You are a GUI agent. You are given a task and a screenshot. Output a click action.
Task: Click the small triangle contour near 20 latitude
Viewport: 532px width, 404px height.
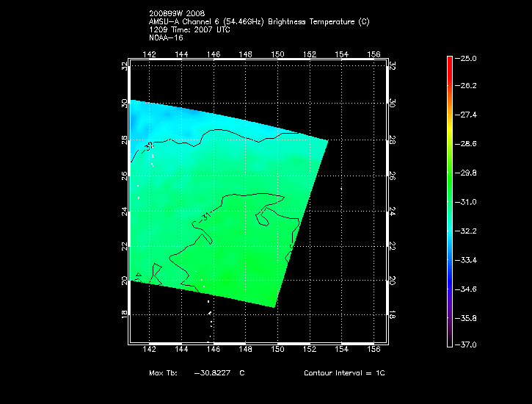[x=138, y=275]
